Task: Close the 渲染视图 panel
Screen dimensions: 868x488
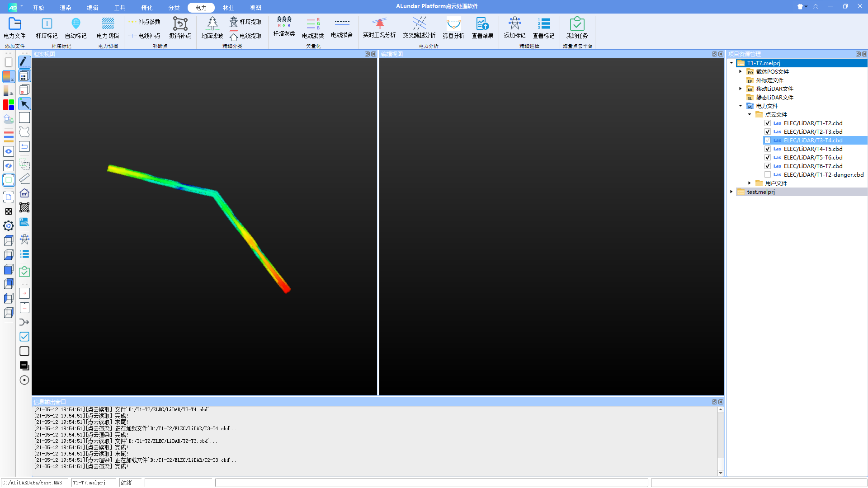Action: (x=374, y=54)
